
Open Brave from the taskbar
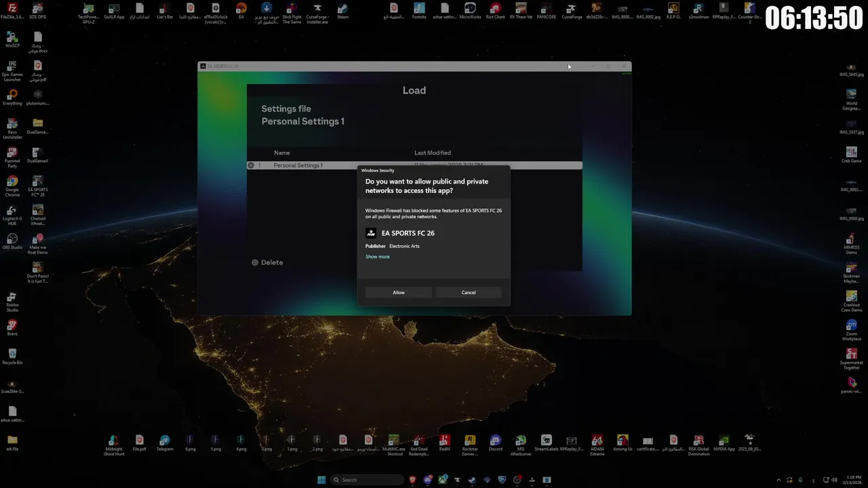coord(413,480)
